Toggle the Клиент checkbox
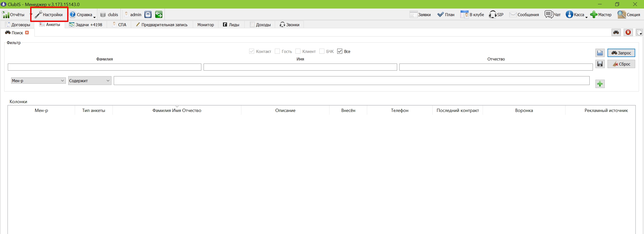The image size is (644, 234). pyautogui.click(x=298, y=51)
